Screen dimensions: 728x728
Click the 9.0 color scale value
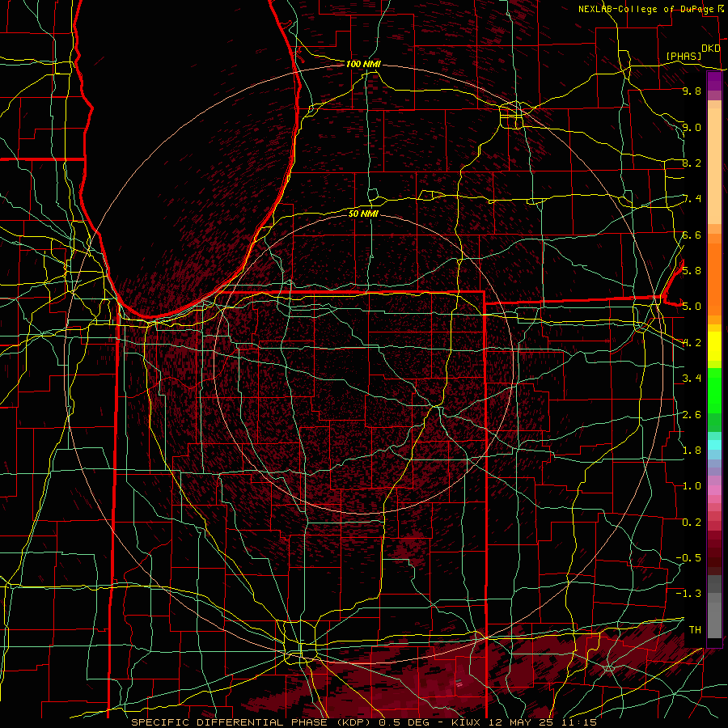[x=692, y=127]
